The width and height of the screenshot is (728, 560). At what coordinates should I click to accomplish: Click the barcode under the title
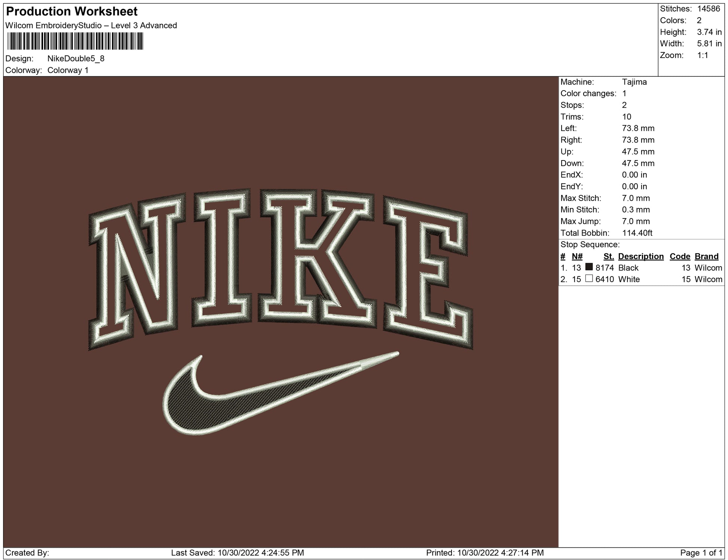coord(75,41)
